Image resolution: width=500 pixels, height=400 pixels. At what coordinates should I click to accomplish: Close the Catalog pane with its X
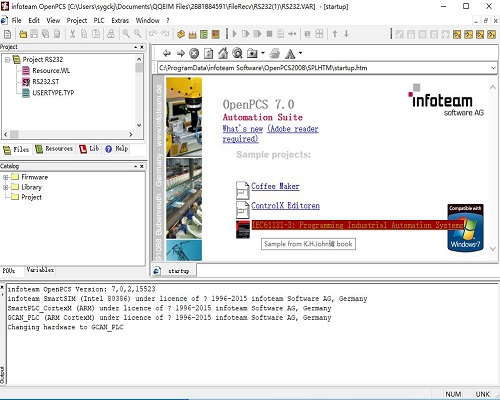142,166
